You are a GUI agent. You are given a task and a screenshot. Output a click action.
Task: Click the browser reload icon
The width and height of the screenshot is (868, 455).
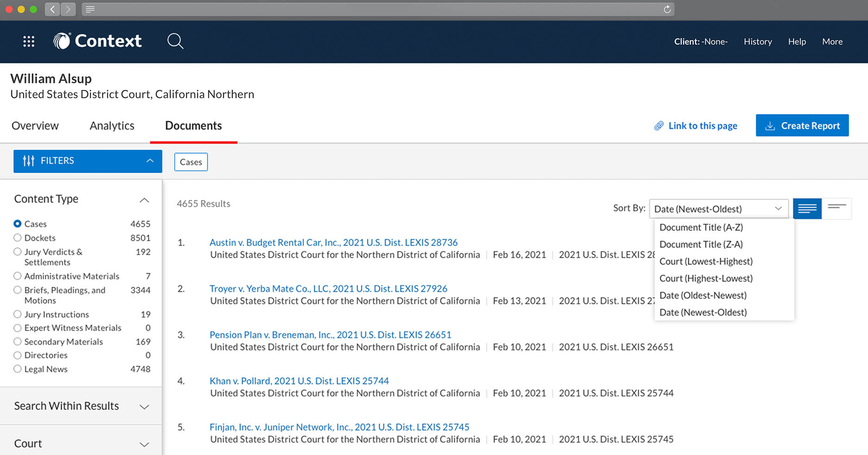pyautogui.click(x=667, y=9)
